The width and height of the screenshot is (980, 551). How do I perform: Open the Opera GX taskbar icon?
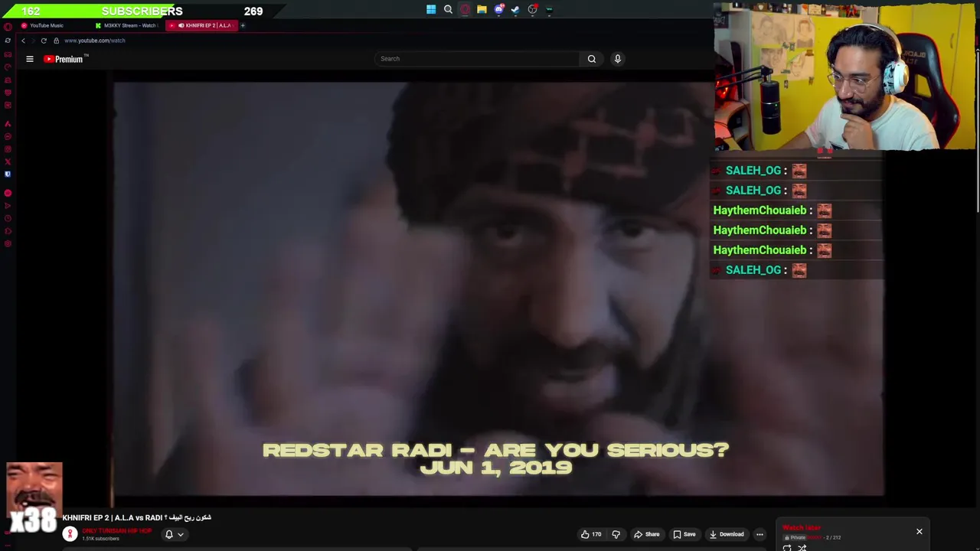click(465, 10)
